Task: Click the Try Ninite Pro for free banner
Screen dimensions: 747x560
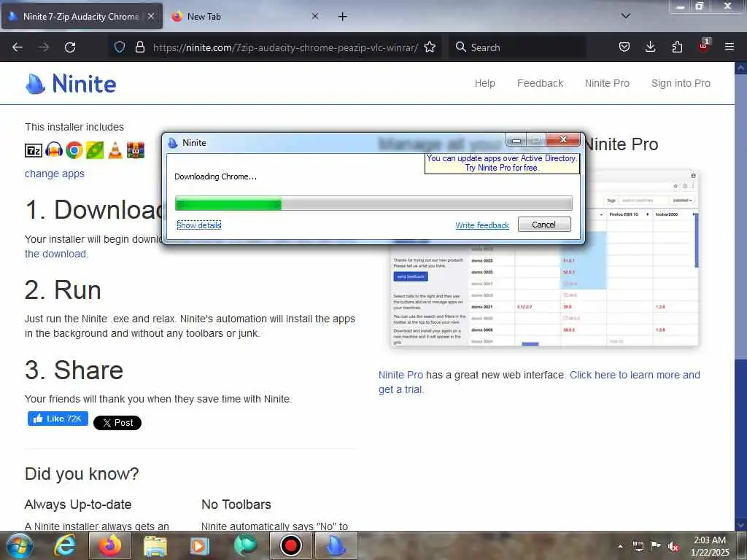Action: [x=502, y=163]
